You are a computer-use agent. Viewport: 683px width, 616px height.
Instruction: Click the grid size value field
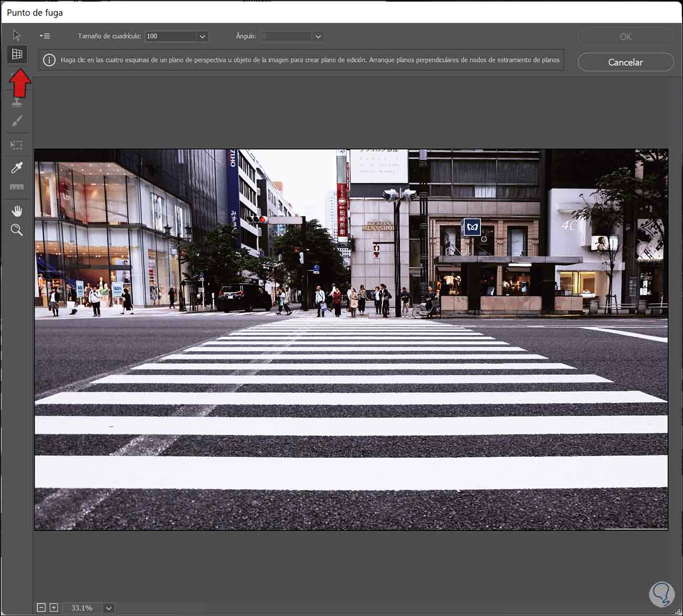pos(170,36)
